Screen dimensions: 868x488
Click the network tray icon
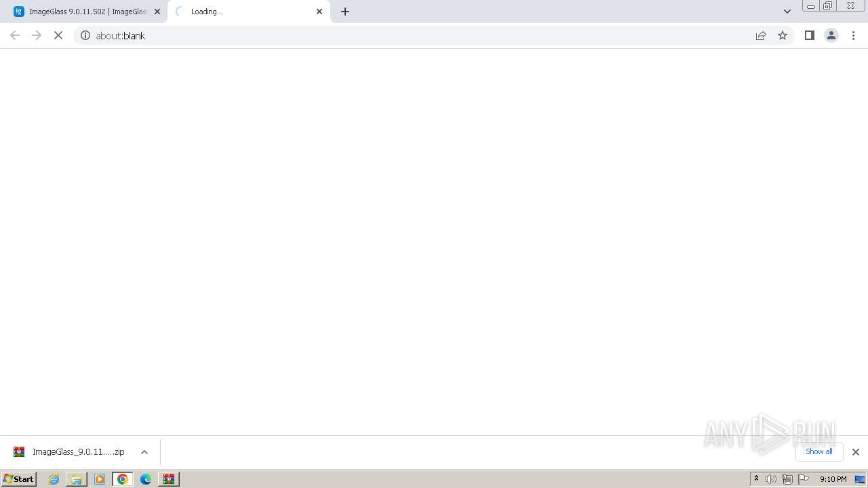pyautogui.click(x=787, y=479)
